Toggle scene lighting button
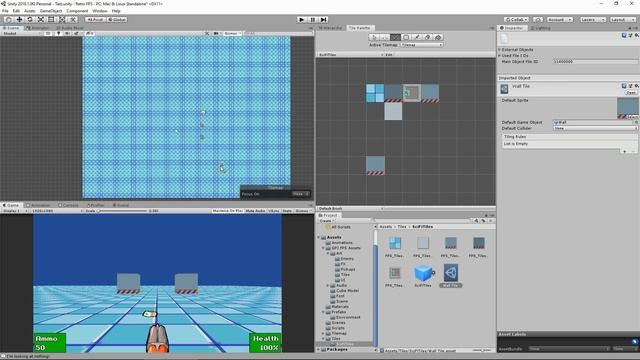This screenshot has width=640, height=360. (x=58, y=33)
